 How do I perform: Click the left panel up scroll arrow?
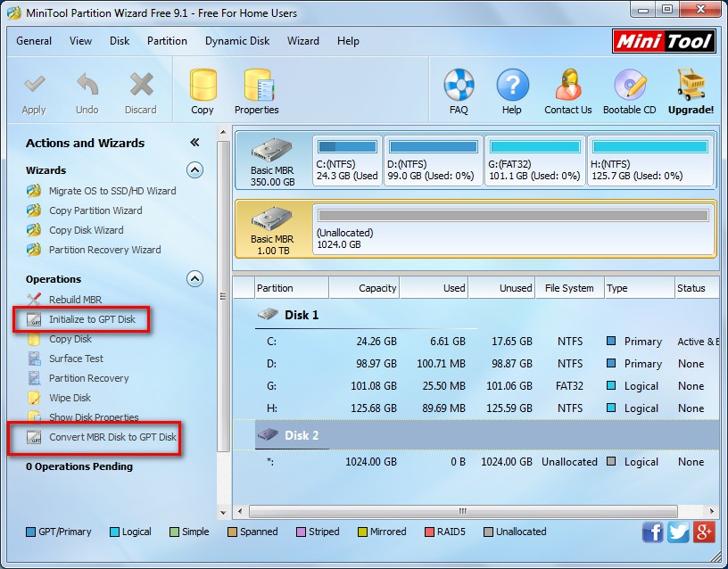[x=223, y=133]
